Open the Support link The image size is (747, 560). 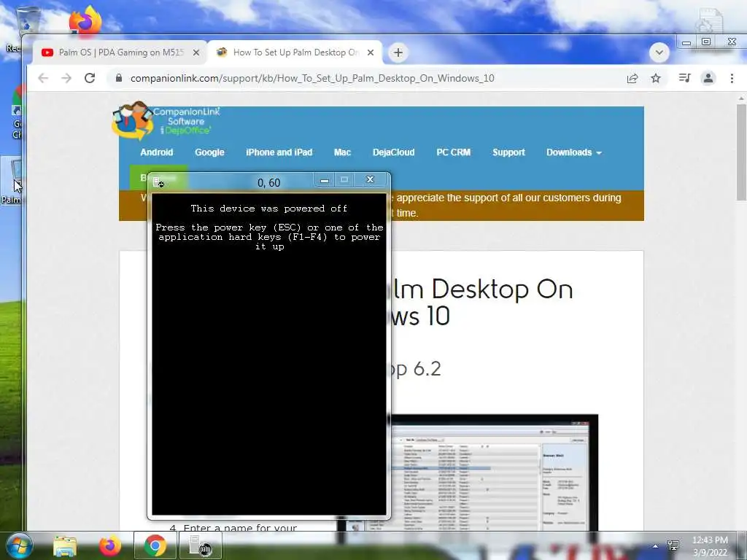click(x=508, y=152)
